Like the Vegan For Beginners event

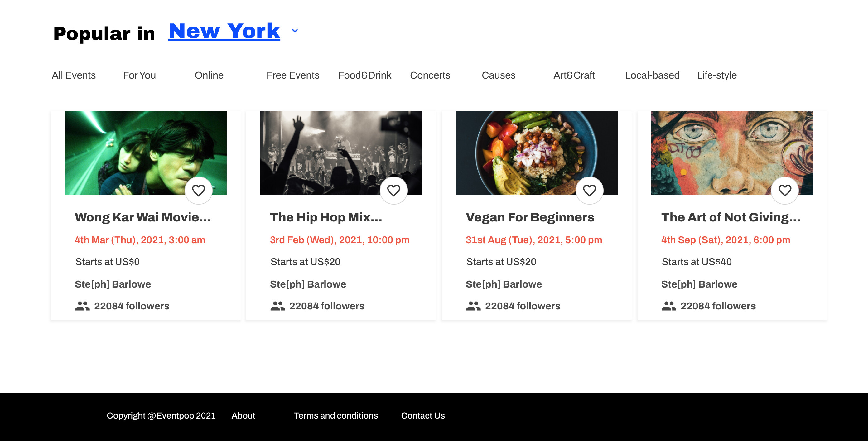coord(589,191)
